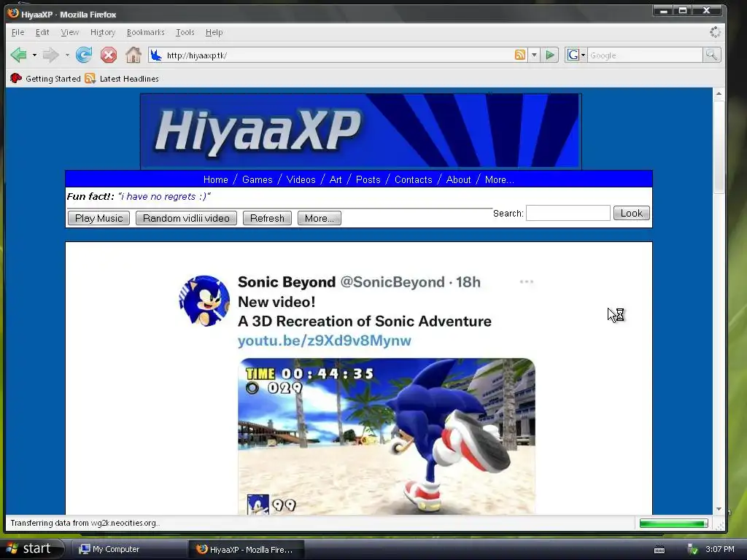Click the More... button beside Refresh
Screen dimensions: 747x560
[x=320, y=218]
